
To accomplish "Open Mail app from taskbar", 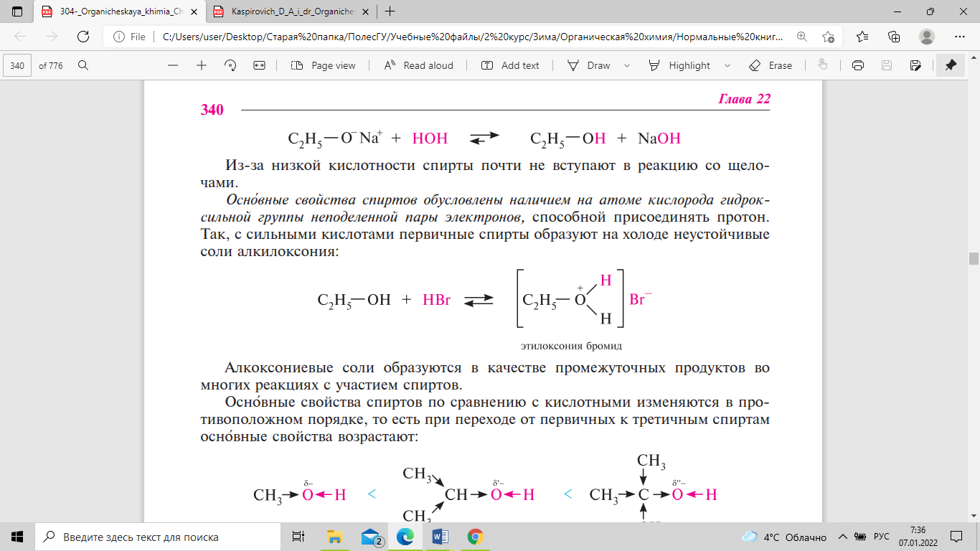I will tap(371, 537).
